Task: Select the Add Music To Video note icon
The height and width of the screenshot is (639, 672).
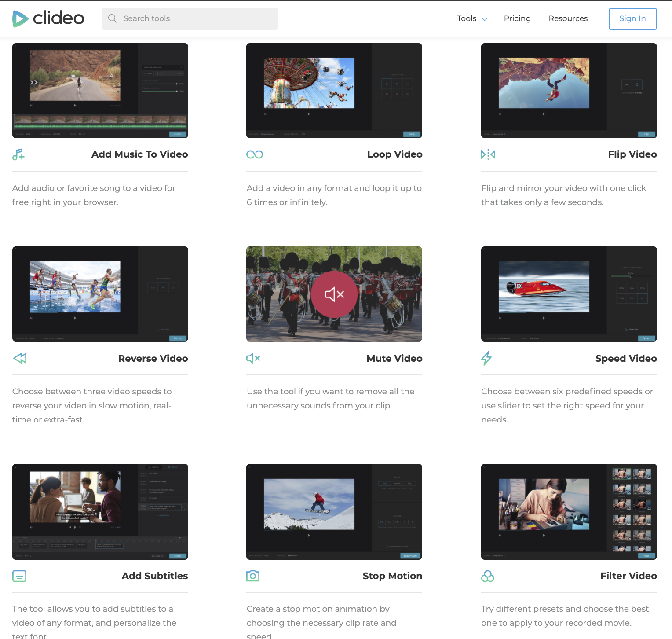Action: 18,154
